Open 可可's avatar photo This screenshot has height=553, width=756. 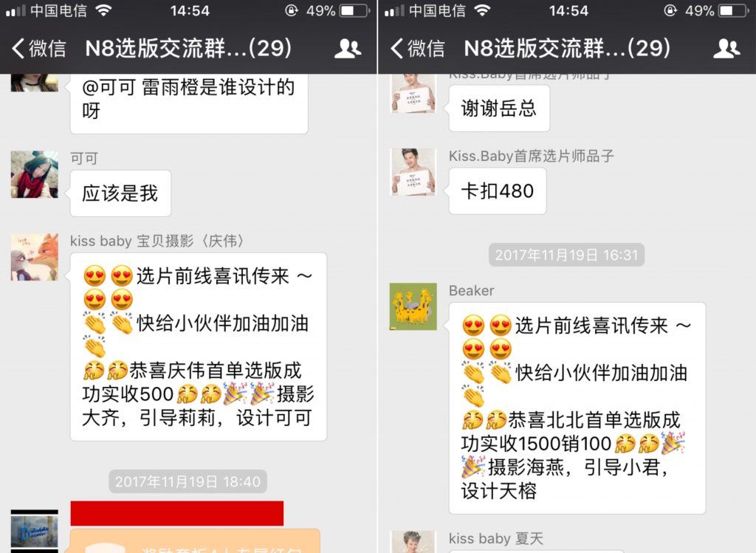click(34, 174)
